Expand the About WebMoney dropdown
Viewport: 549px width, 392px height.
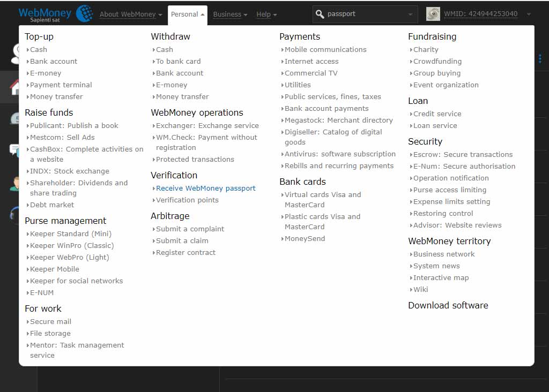coord(131,14)
